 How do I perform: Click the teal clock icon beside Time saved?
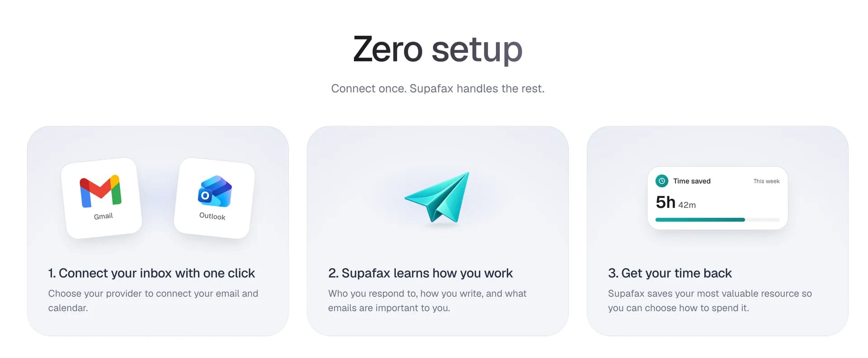tap(662, 181)
